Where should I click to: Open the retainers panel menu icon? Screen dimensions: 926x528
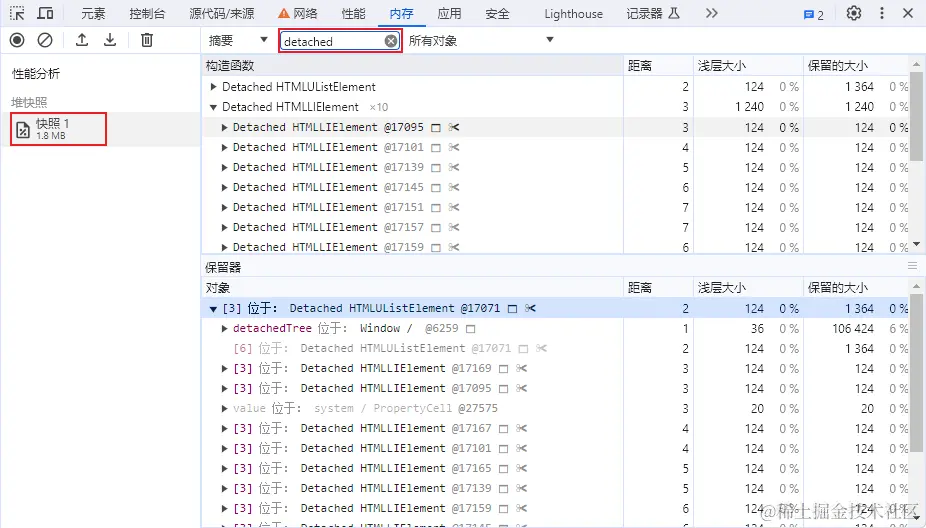pyautogui.click(x=912, y=266)
